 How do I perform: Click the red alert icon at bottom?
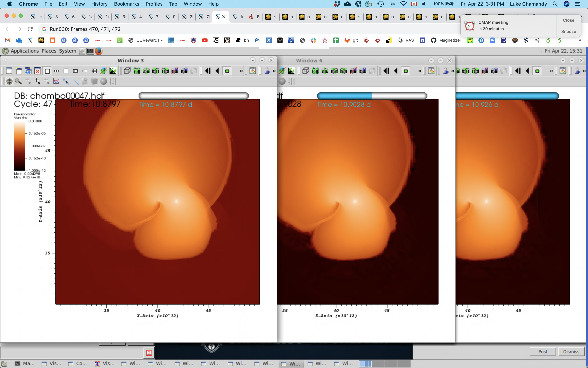click(149, 353)
